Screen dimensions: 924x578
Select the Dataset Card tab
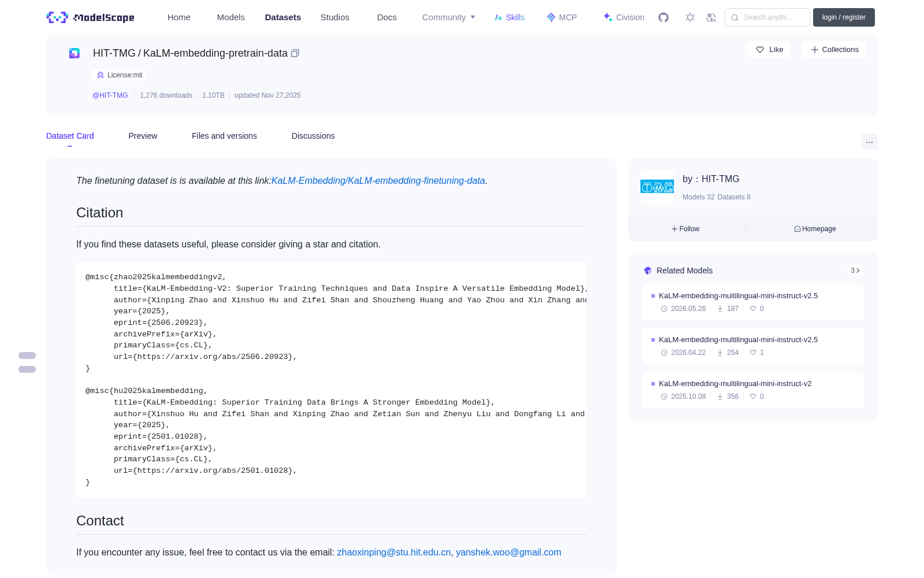(70, 136)
